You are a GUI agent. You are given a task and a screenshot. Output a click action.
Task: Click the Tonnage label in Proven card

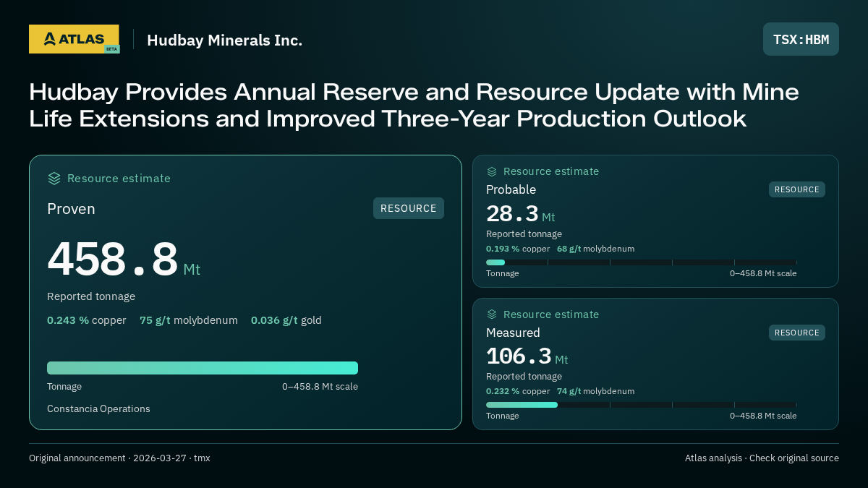click(x=64, y=387)
